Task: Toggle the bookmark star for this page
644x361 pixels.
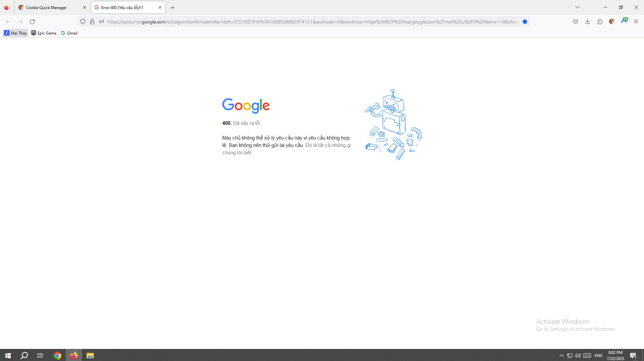Action: pyautogui.click(x=525, y=22)
